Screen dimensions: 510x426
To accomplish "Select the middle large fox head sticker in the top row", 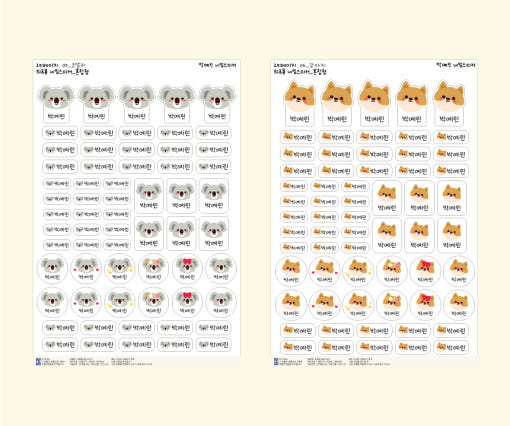I will [x=374, y=103].
